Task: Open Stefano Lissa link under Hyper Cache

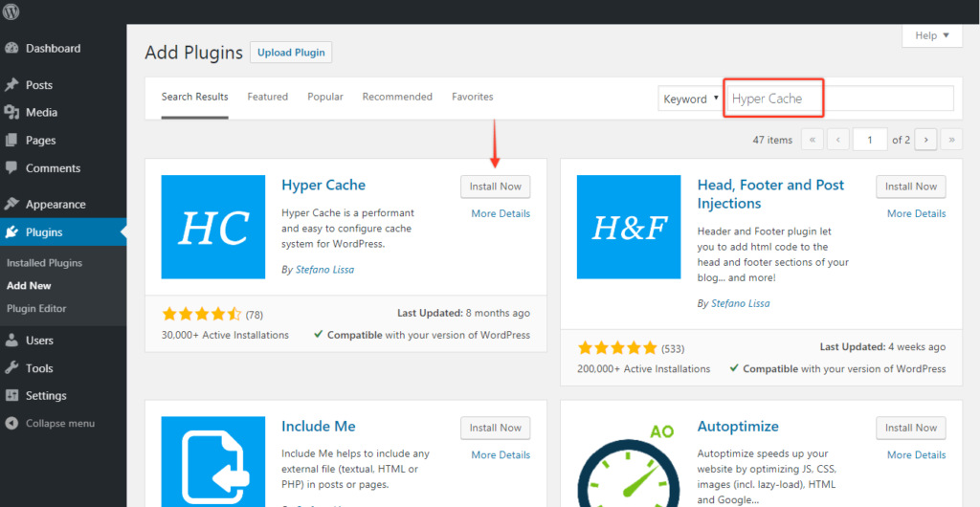Action: click(325, 270)
